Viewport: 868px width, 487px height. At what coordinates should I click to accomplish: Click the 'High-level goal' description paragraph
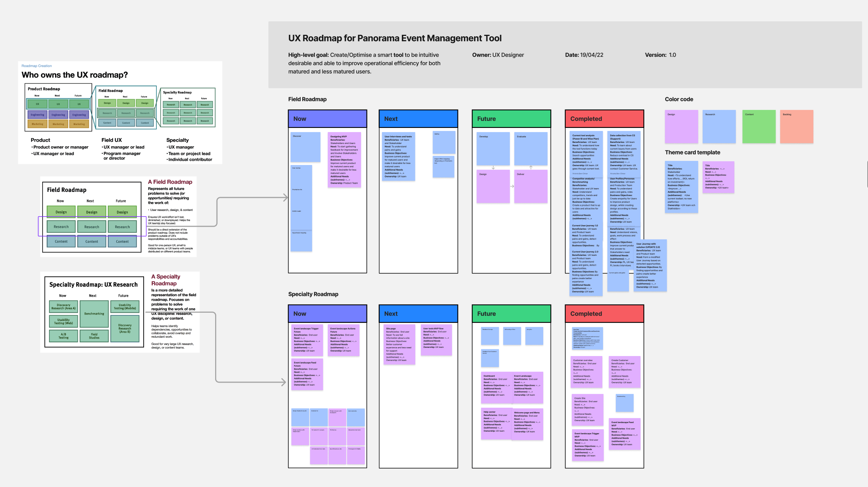364,63
